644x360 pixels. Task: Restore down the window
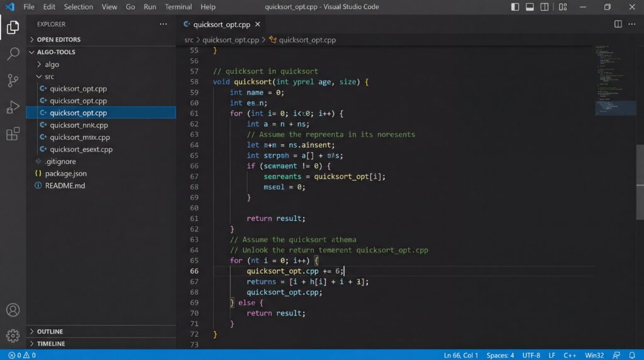(607, 6)
